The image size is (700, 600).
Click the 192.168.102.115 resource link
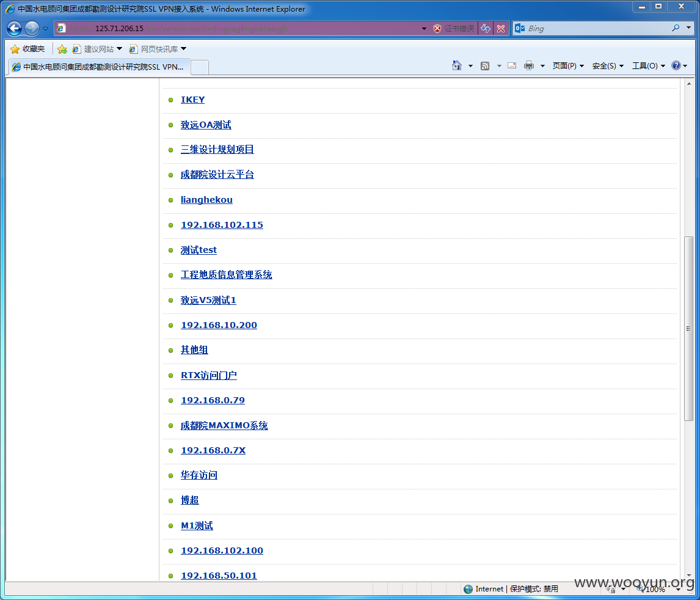pos(222,225)
